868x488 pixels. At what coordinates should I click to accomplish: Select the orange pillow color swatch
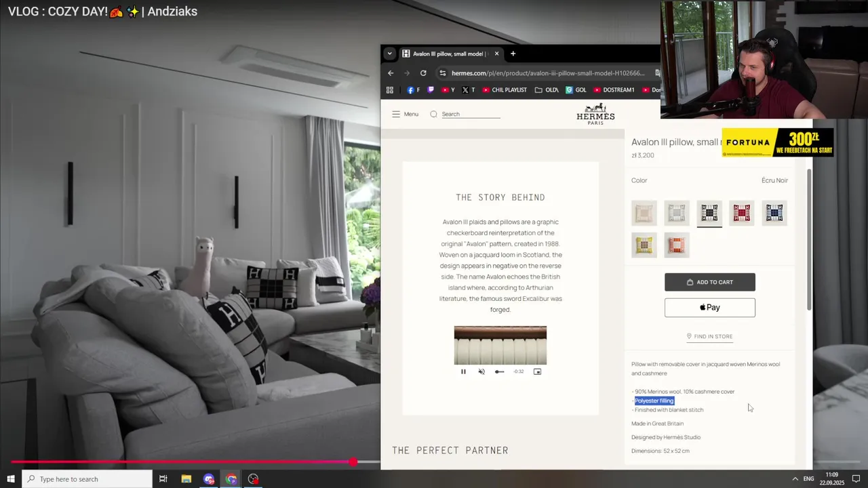coord(677,245)
